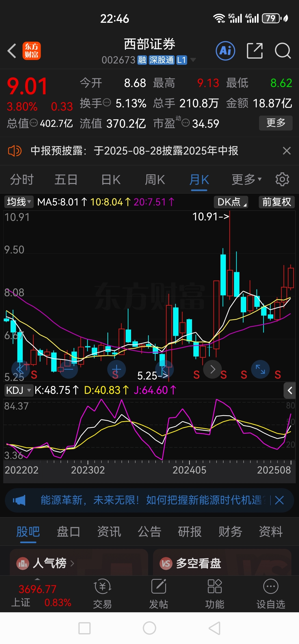Tap the 交易 trade icon

point(102,587)
